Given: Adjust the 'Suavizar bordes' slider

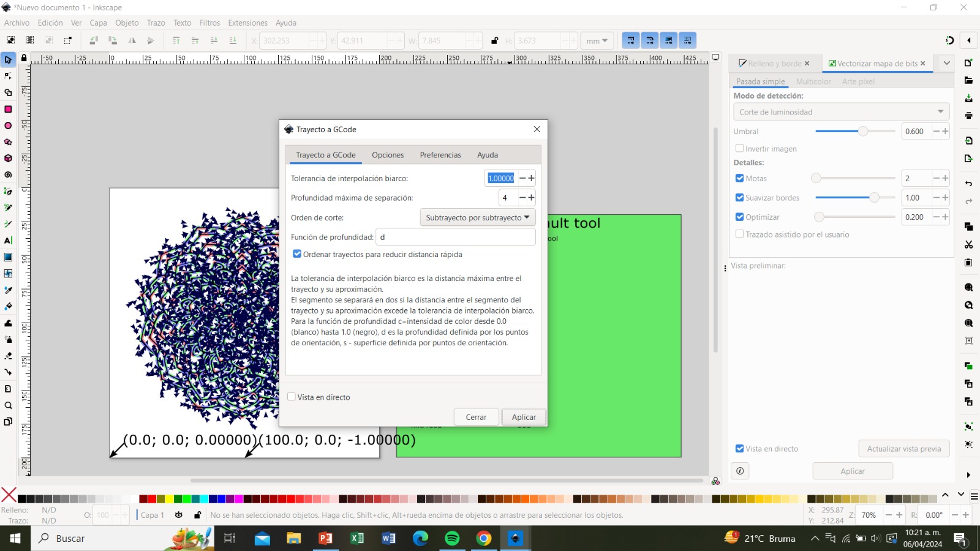Looking at the screenshot, I should click(855, 197).
